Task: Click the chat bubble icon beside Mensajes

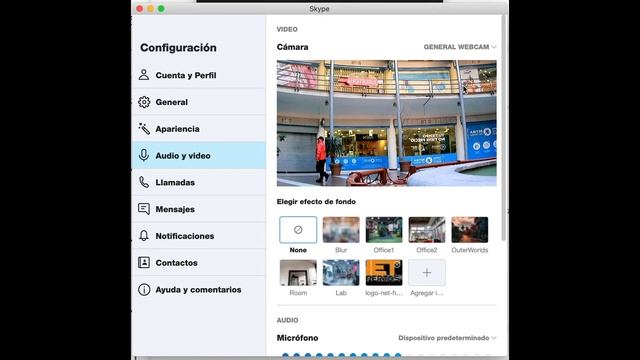Action: coord(144,209)
